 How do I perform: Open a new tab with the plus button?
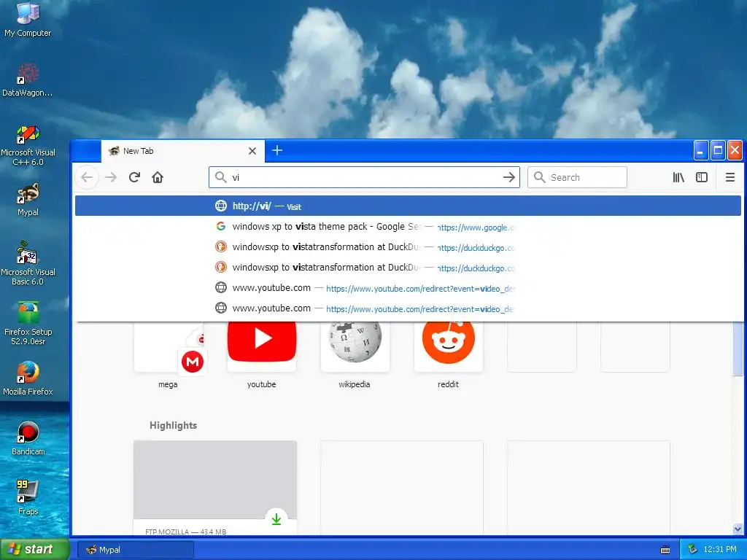277,150
